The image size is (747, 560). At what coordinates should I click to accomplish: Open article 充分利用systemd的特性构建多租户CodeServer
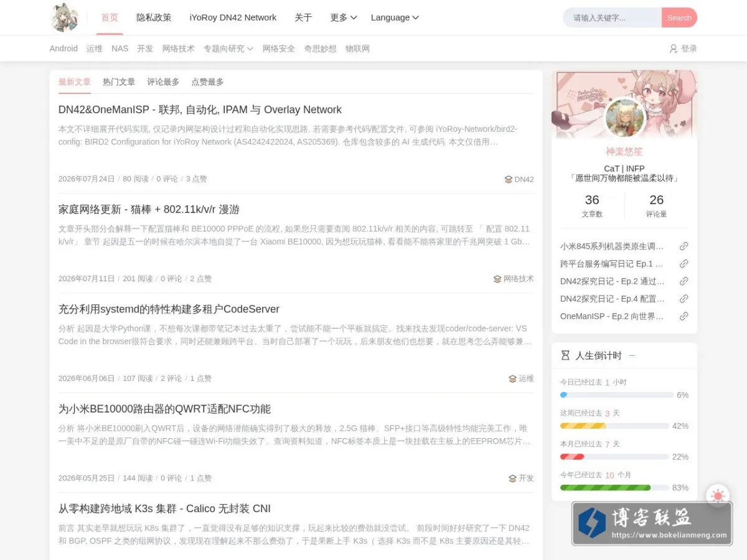(169, 309)
